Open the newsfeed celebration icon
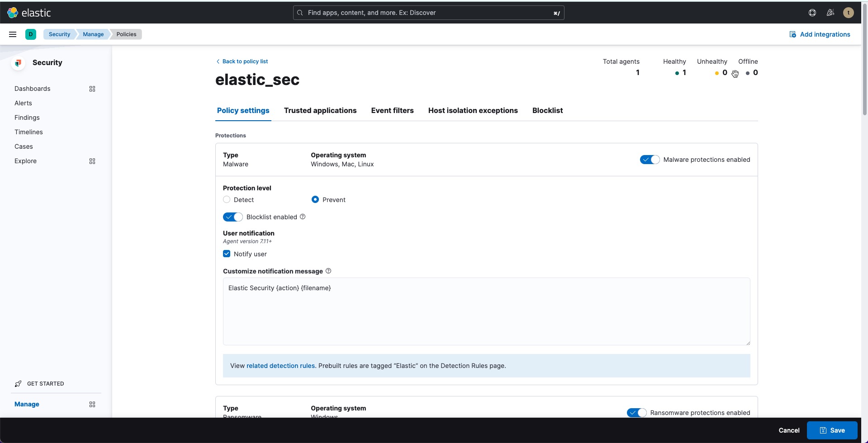 pos(830,13)
